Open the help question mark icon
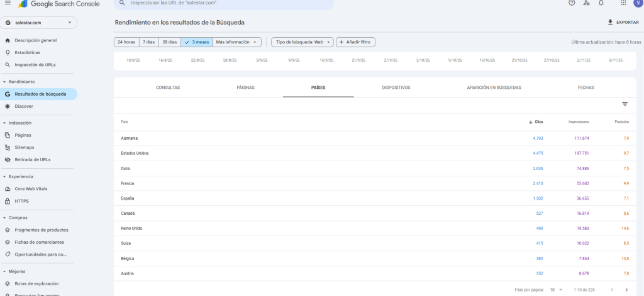Image resolution: width=644 pixels, height=296 pixels. pos(571,3)
